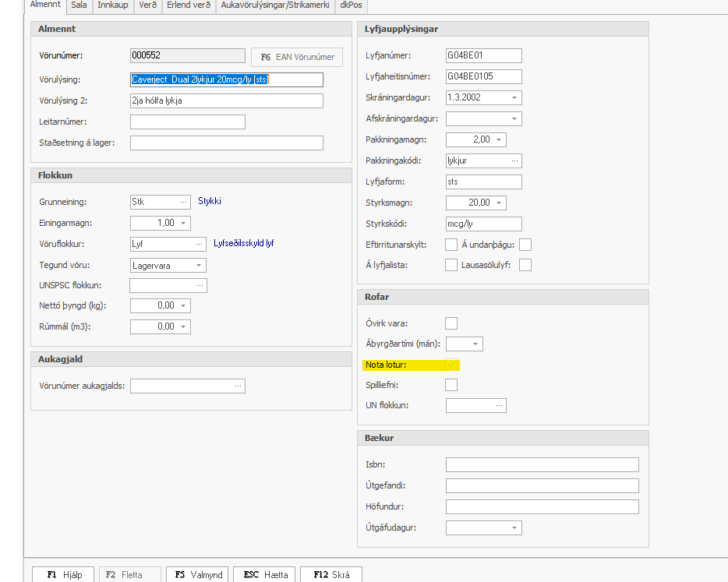Open the F5 Valmynd menu button
Image resolution: width=728 pixels, height=582 pixels.
(x=199, y=575)
